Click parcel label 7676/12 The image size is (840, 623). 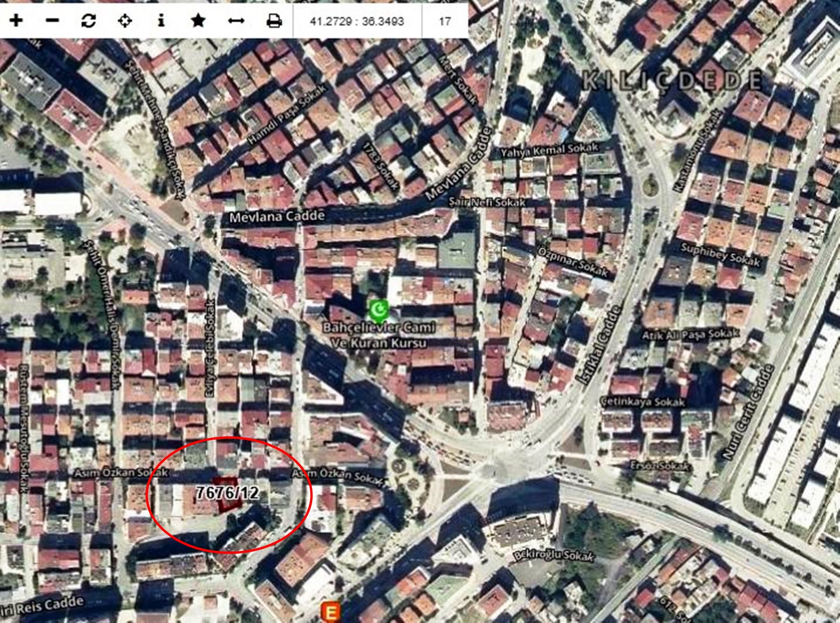(227, 493)
